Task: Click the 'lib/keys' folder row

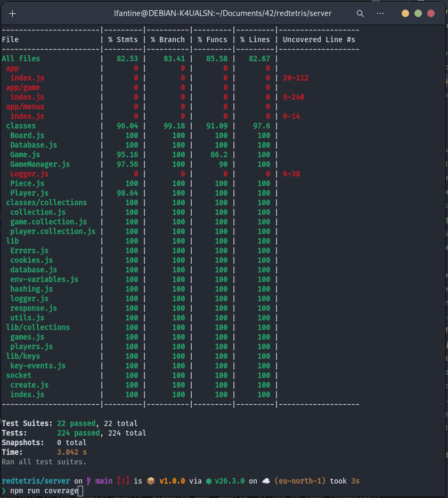Action: click(x=23, y=356)
